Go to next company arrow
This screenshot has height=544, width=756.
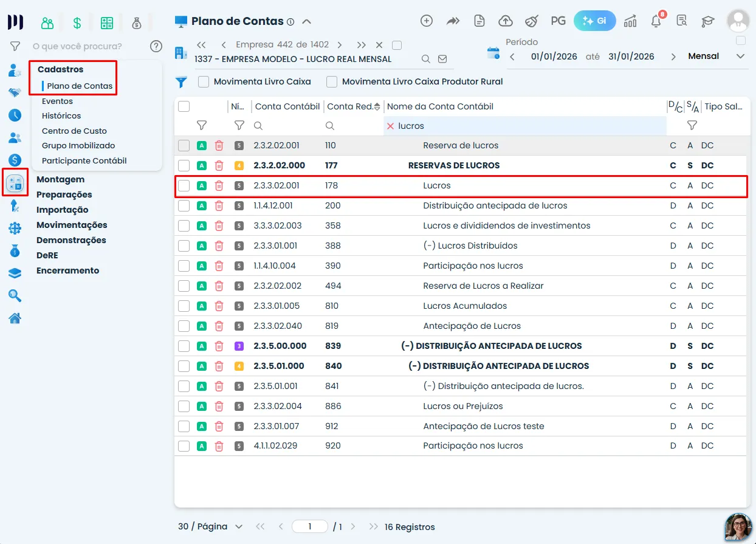pyautogui.click(x=340, y=45)
